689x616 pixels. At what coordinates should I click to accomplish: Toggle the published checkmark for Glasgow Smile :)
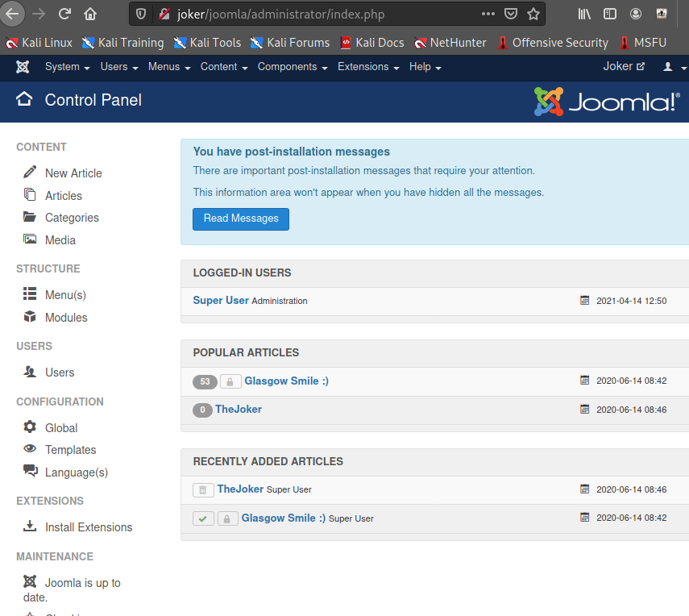click(203, 518)
